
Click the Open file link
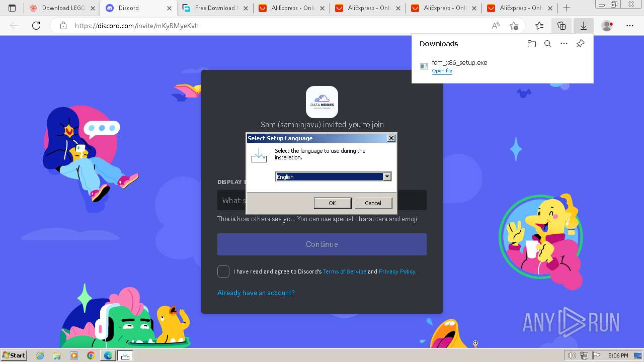[442, 71]
